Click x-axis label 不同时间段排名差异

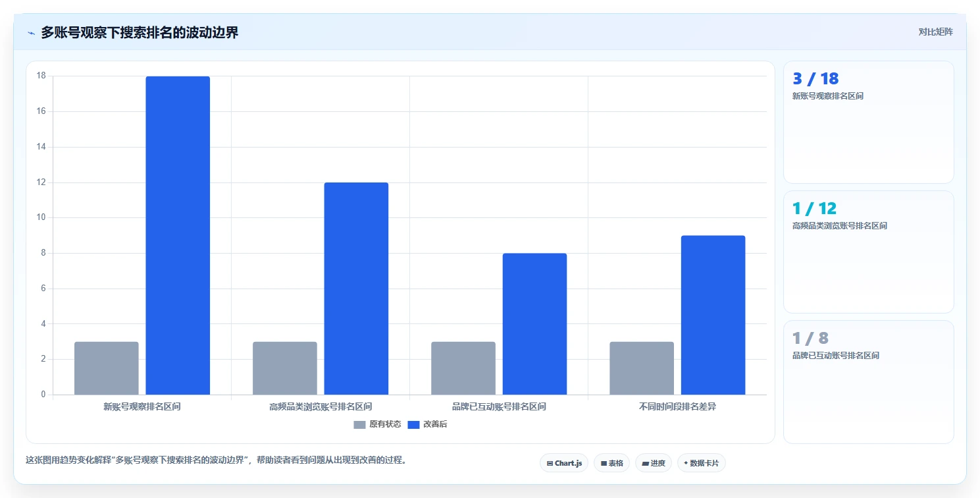677,406
